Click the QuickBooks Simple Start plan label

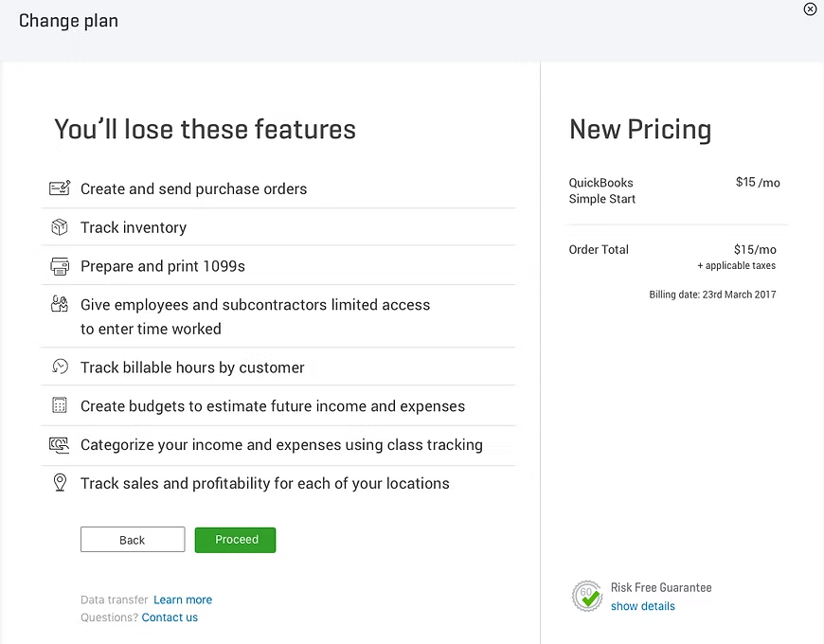click(x=601, y=190)
